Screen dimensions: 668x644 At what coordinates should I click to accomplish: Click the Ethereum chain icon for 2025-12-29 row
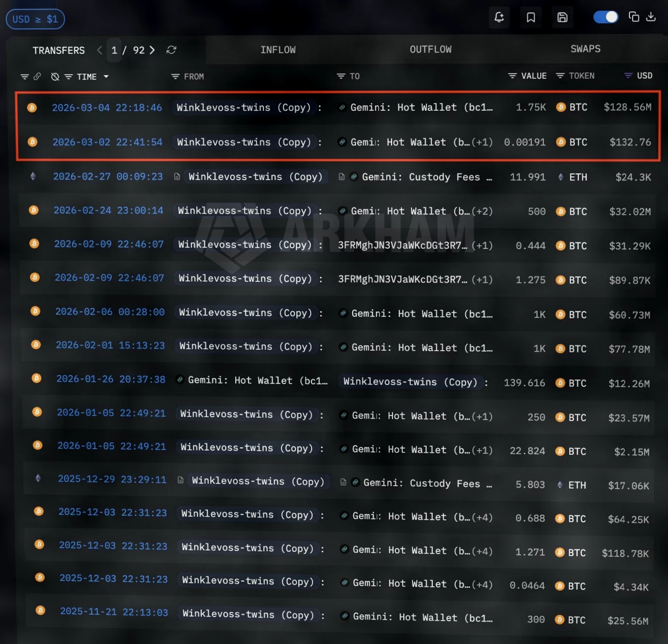click(x=38, y=478)
